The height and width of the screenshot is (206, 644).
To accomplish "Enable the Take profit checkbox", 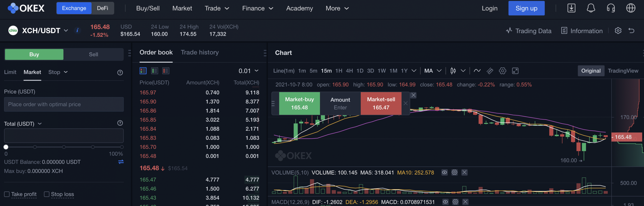I will 7,194.
